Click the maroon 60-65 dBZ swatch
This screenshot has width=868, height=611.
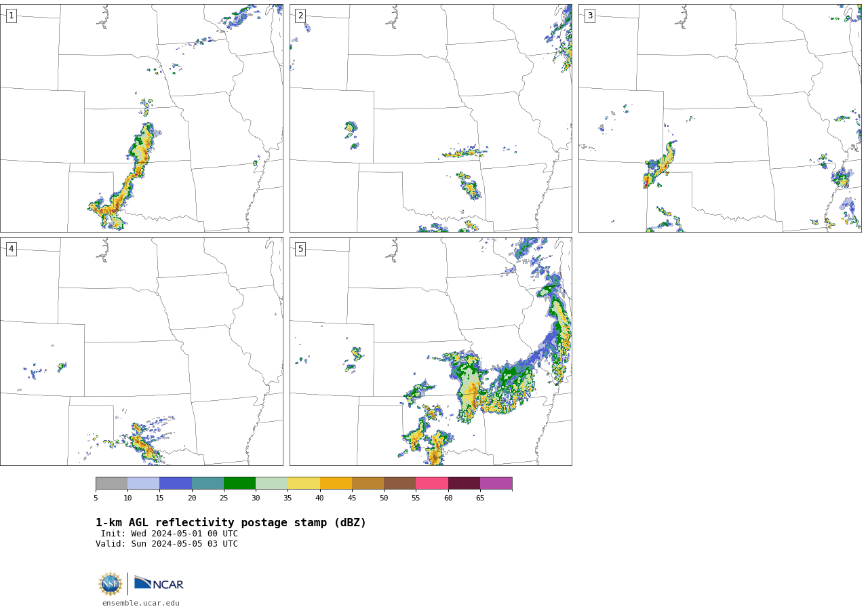tap(464, 484)
